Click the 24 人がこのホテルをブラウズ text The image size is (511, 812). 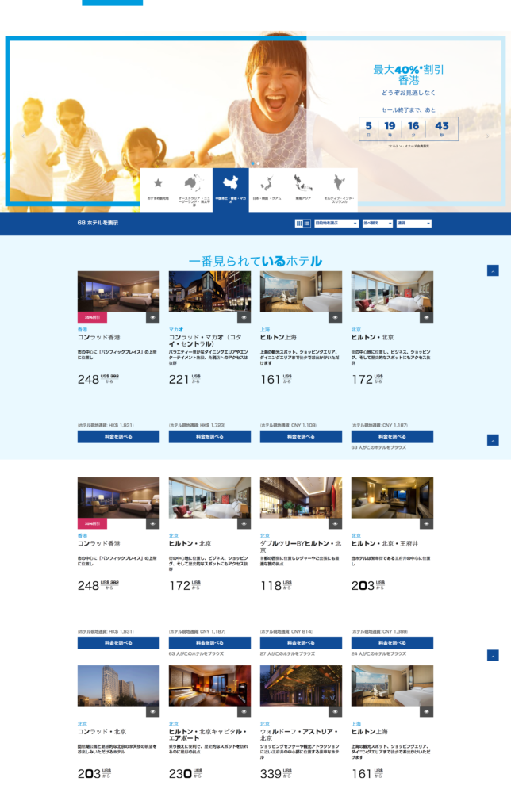(378, 653)
